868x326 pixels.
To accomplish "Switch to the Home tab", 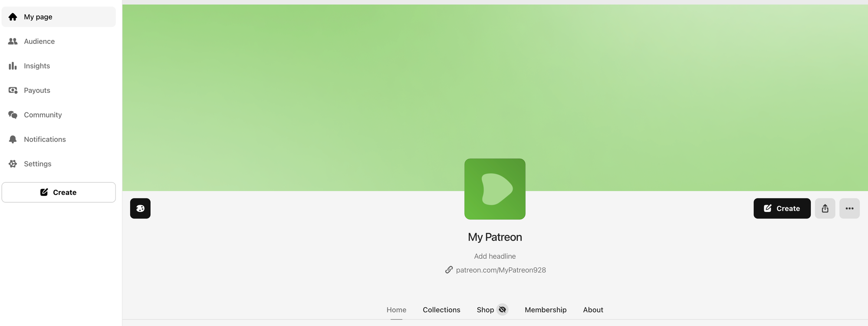I will tap(396, 310).
